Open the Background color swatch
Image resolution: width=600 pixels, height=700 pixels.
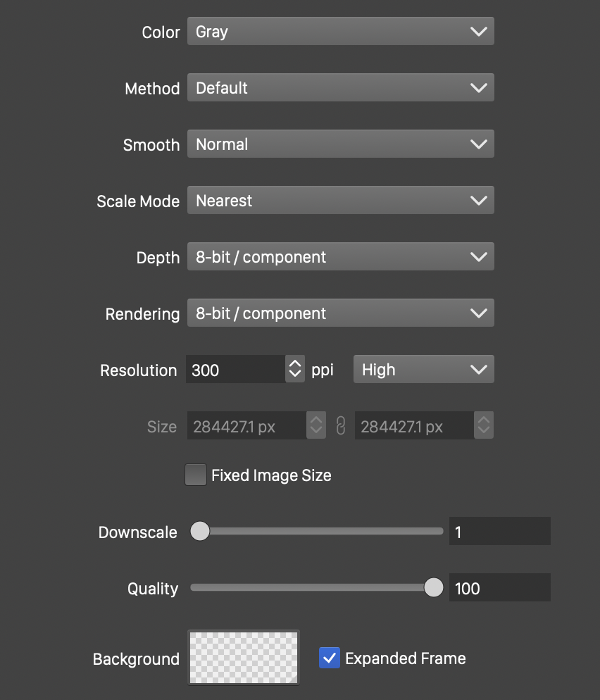point(244,658)
